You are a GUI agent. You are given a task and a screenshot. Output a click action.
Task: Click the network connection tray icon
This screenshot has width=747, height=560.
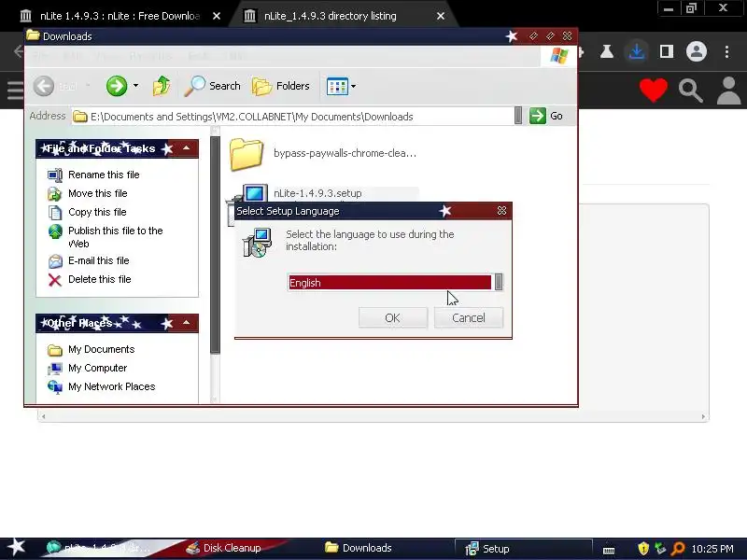[660, 549]
